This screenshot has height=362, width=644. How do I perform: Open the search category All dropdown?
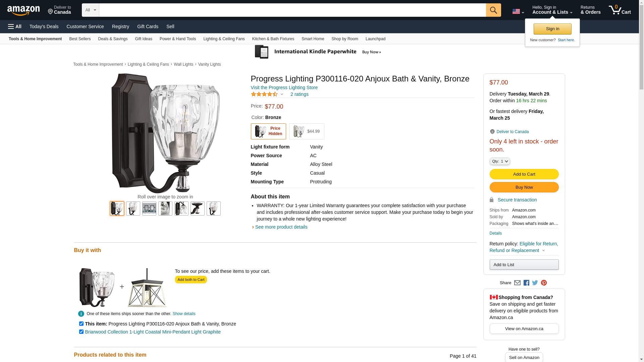pos(90,10)
